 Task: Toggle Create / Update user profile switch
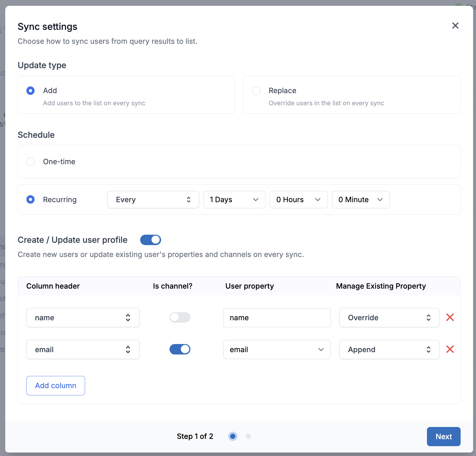[151, 240]
